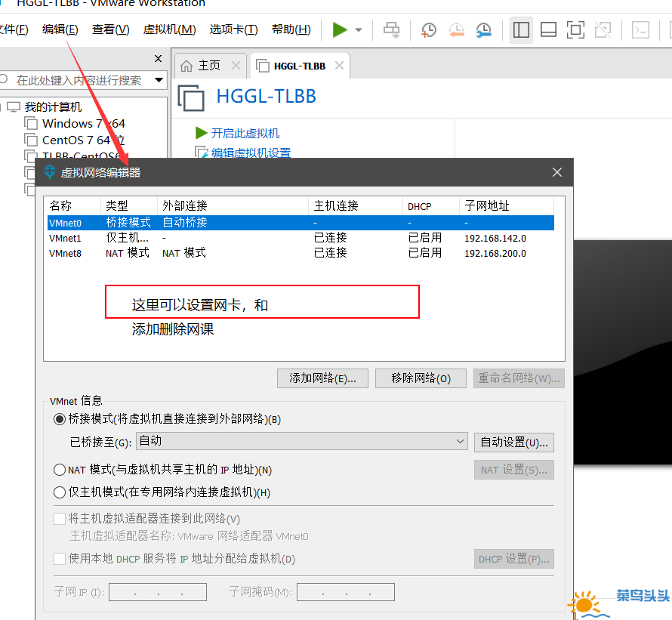The image size is (672, 620).
Task: Open the 选项卡(T) menu
Action: click(233, 29)
